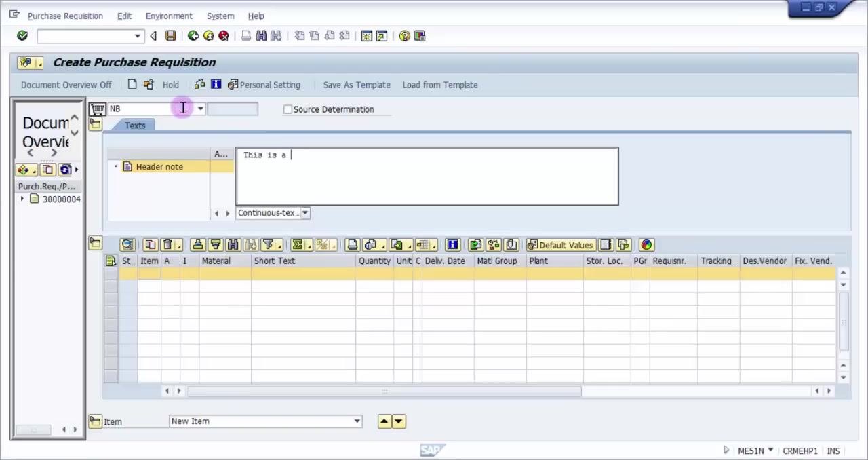The image size is (868, 460).
Task: Click the Find binoculars icon in system toolbar
Action: [x=261, y=36]
